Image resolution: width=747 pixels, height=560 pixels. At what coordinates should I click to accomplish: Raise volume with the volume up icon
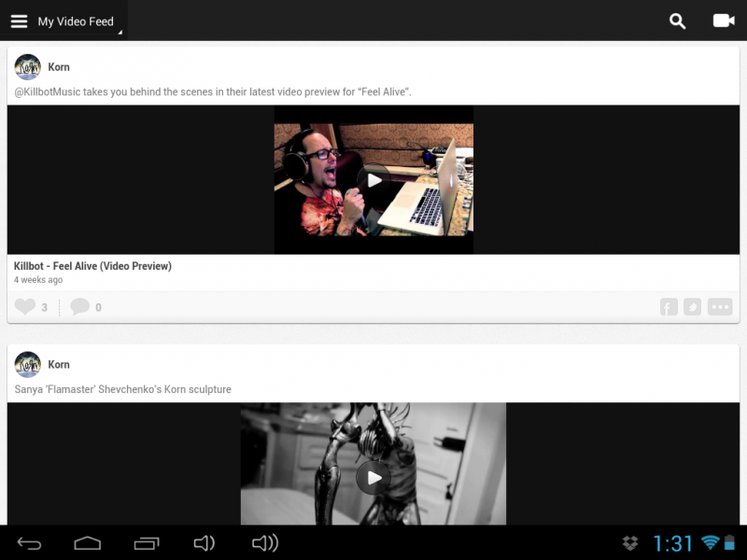(265, 543)
